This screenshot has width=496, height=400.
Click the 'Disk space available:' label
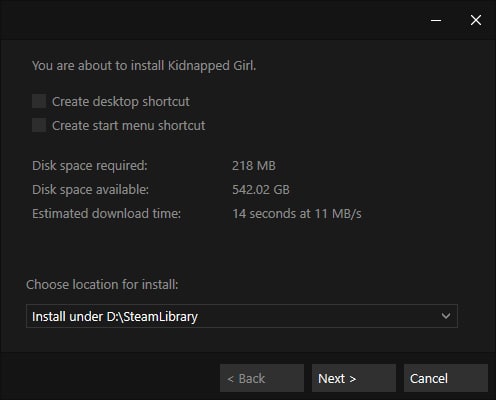pos(90,190)
